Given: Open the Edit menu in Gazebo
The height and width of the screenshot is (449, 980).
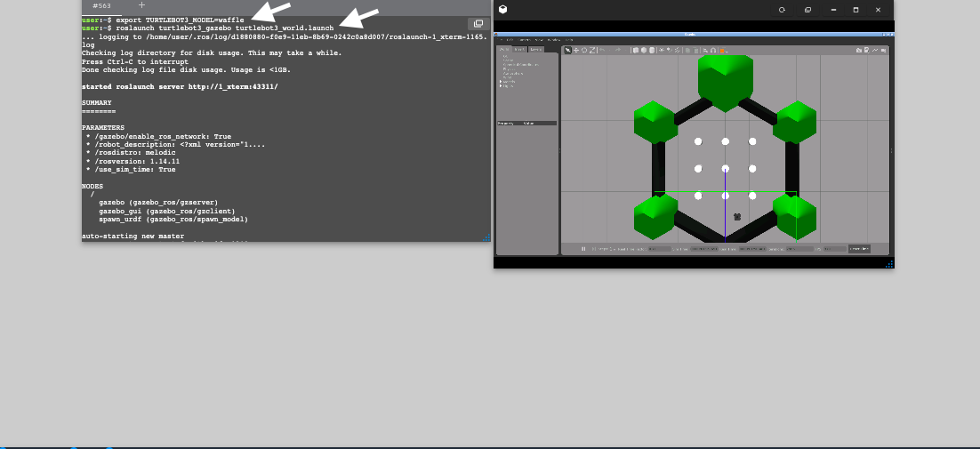Looking at the screenshot, I should (510, 40).
